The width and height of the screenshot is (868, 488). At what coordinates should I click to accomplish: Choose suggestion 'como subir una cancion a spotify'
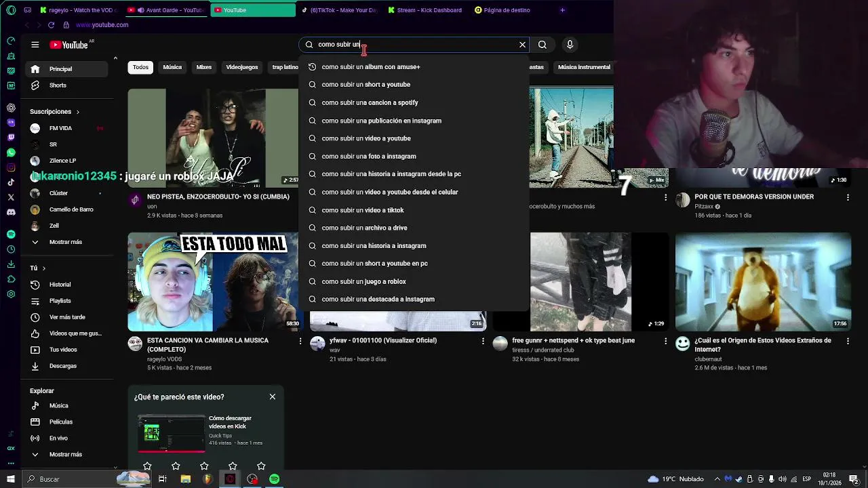click(414, 102)
